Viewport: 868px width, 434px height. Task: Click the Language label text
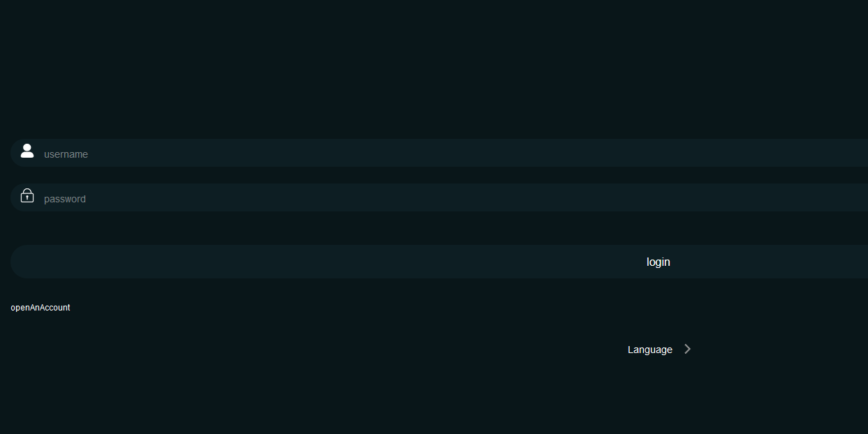click(x=650, y=350)
